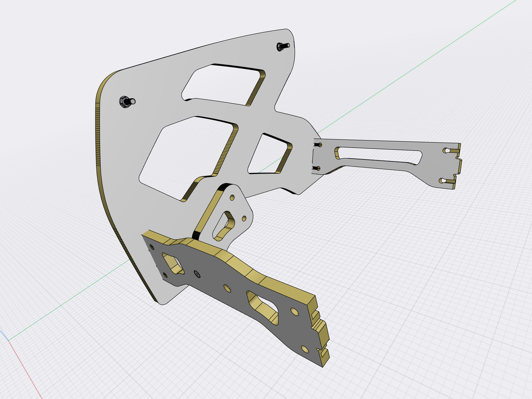Select the round hole in the dark plate's middle
Screen dimensions: 532x399
click(x=227, y=288)
